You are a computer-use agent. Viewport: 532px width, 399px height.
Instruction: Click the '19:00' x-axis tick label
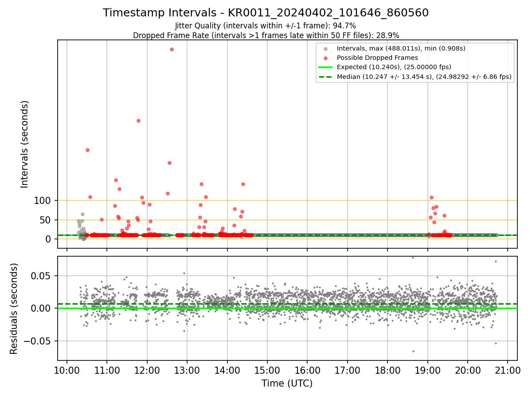coord(427,370)
